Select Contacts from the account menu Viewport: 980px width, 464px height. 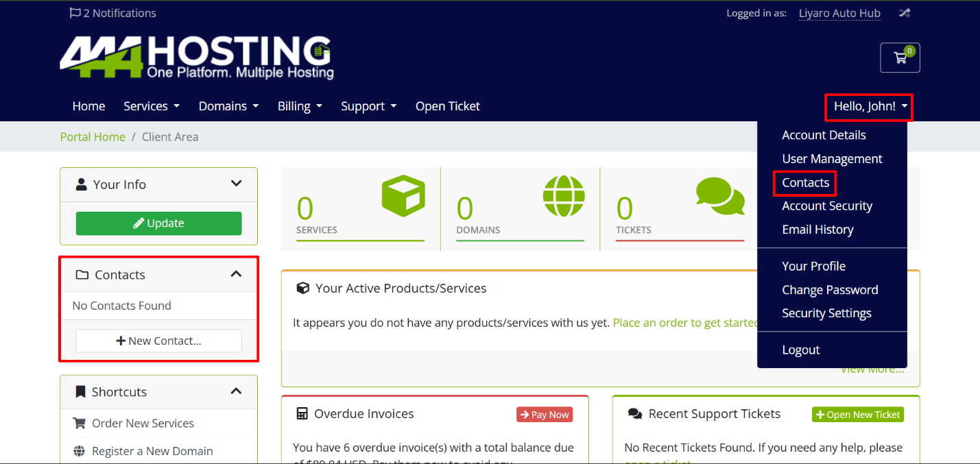[805, 182]
